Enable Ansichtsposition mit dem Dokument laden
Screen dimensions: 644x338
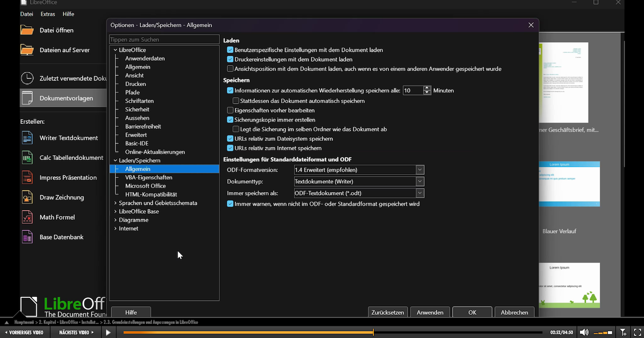[230, 68]
